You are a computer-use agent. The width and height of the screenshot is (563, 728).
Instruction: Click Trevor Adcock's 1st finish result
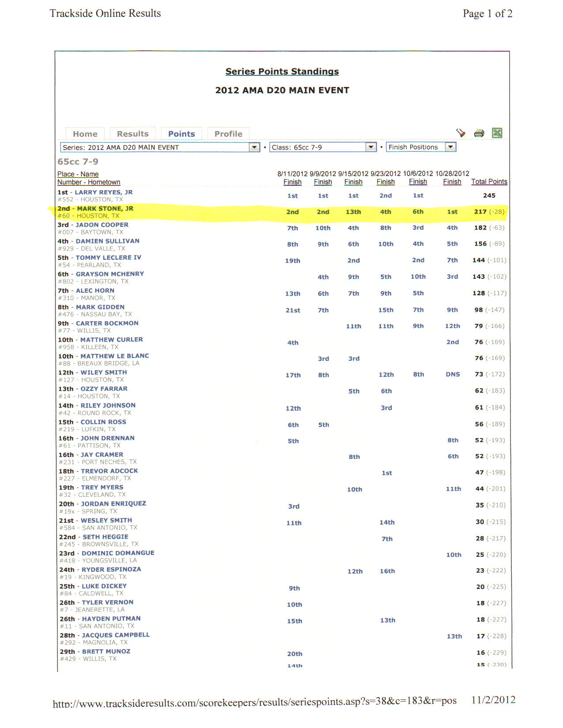click(x=387, y=473)
